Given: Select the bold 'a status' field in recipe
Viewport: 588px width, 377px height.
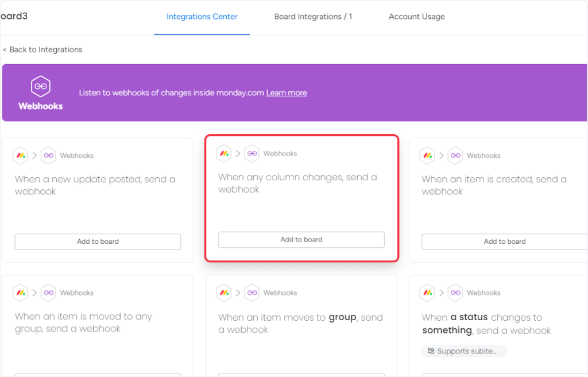Looking at the screenshot, I should (x=469, y=317).
